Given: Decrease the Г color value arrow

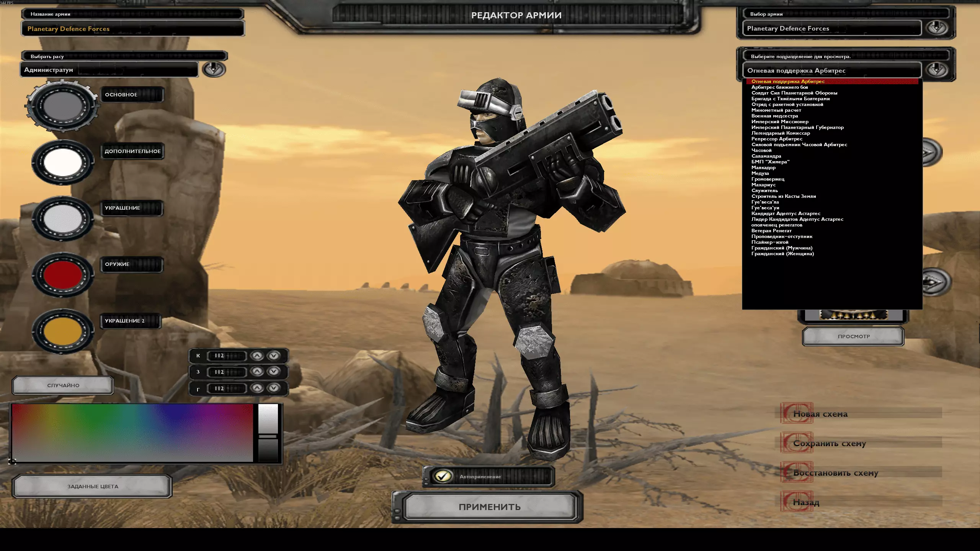Looking at the screenshot, I should [x=273, y=388].
